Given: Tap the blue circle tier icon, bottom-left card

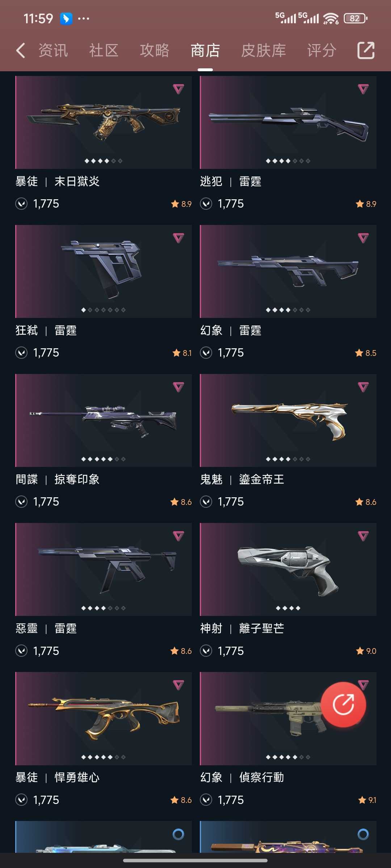Looking at the screenshot, I should click(178, 834).
